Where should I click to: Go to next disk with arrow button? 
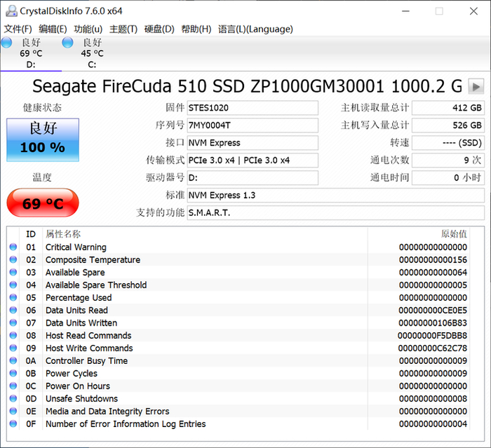point(476,86)
